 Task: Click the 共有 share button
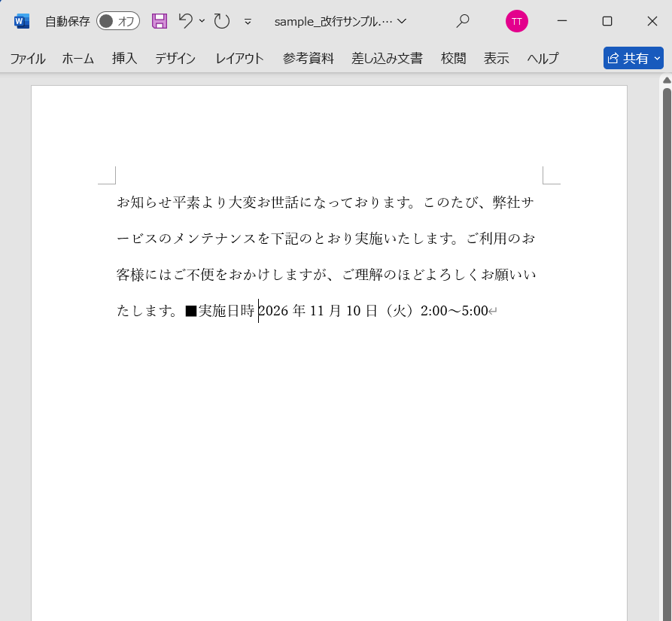[x=634, y=58]
